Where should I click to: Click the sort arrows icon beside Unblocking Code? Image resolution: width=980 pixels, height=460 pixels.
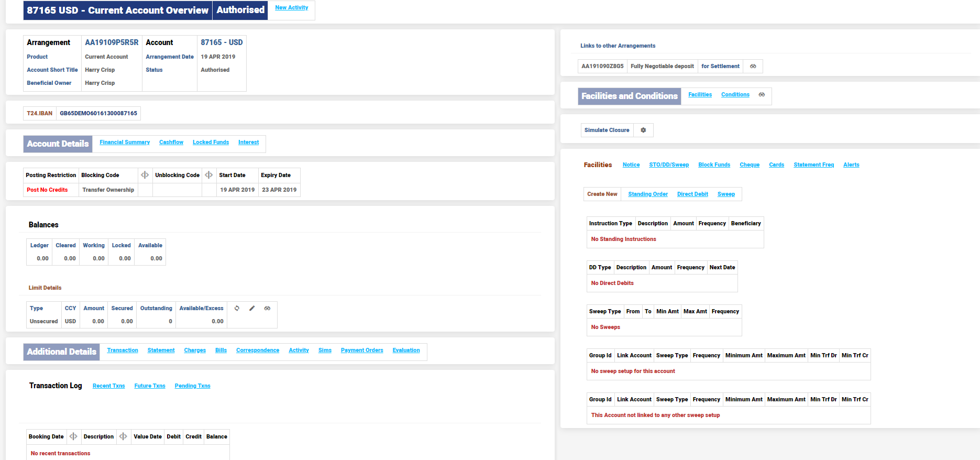click(209, 175)
